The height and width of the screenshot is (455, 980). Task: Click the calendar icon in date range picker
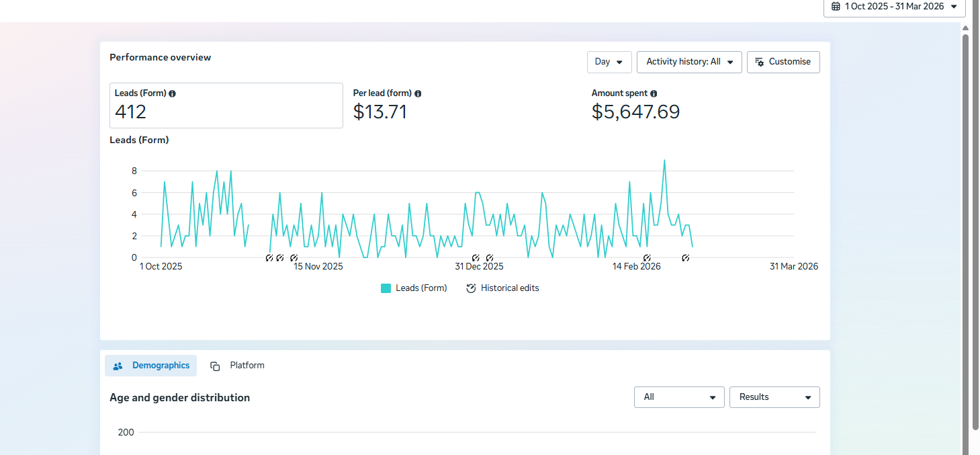tap(836, 6)
